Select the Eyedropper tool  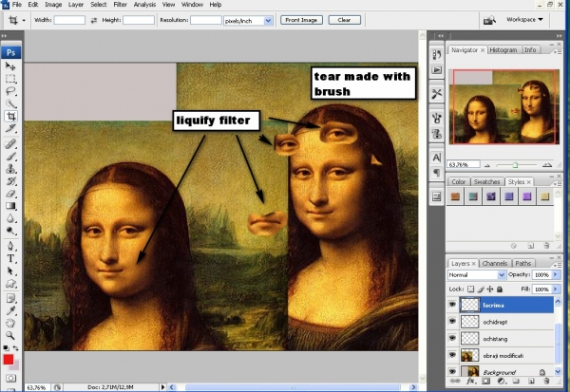[10, 311]
